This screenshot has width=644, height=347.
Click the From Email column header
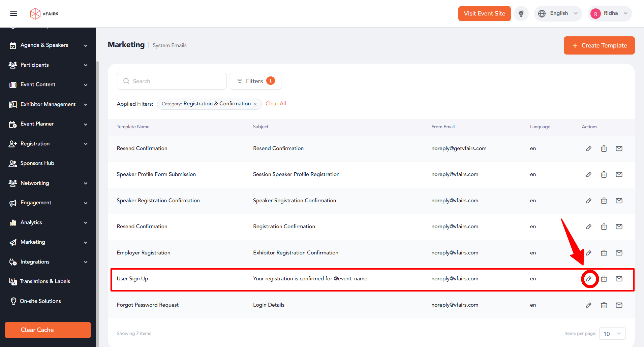443,127
